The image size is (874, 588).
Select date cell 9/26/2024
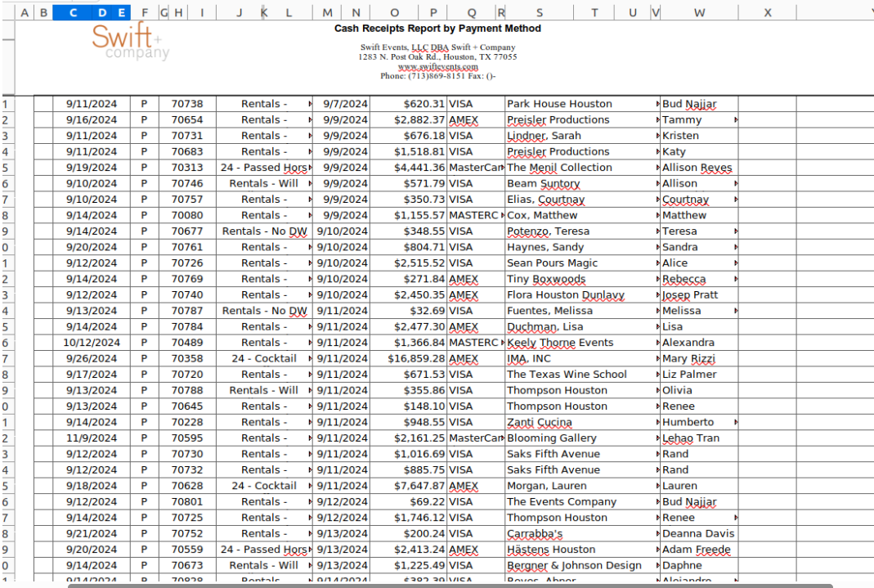click(92, 358)
